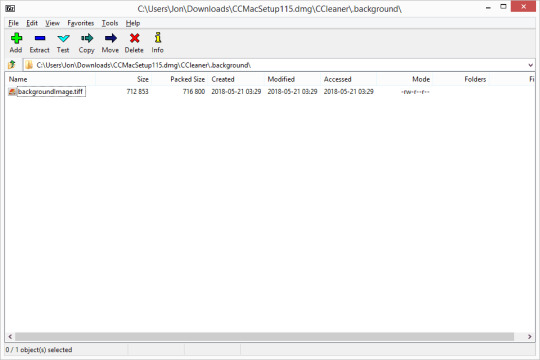Hit the red Delete icon

134,38
